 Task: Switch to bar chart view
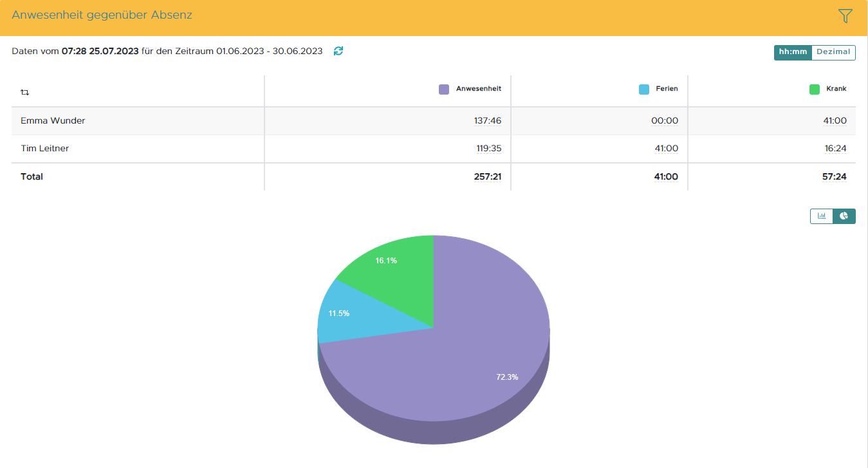click(822, 216)
